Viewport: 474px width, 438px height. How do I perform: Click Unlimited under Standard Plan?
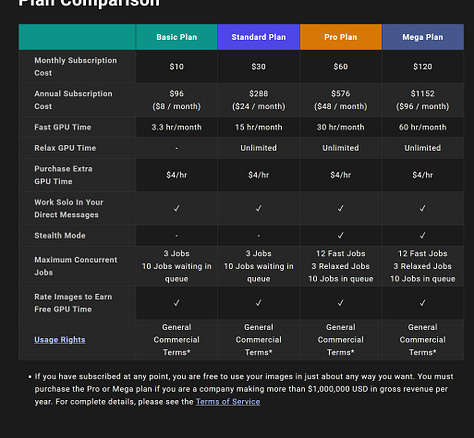[259, 148]
